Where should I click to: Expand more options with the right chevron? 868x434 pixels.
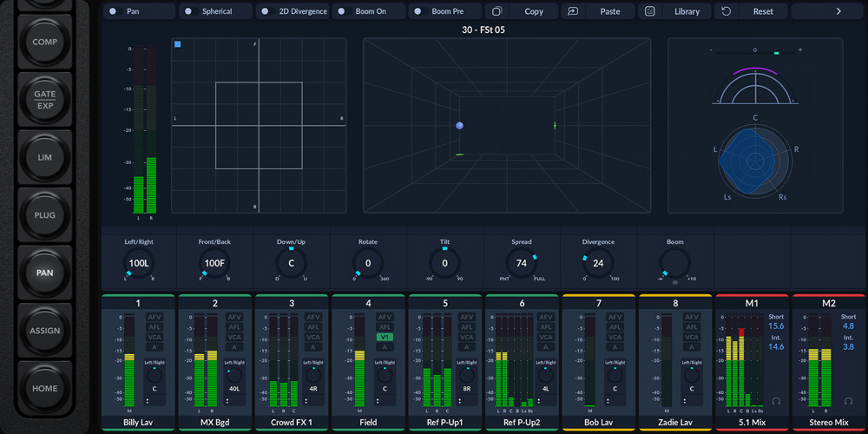pyautogui.click(x=838, y=11)
